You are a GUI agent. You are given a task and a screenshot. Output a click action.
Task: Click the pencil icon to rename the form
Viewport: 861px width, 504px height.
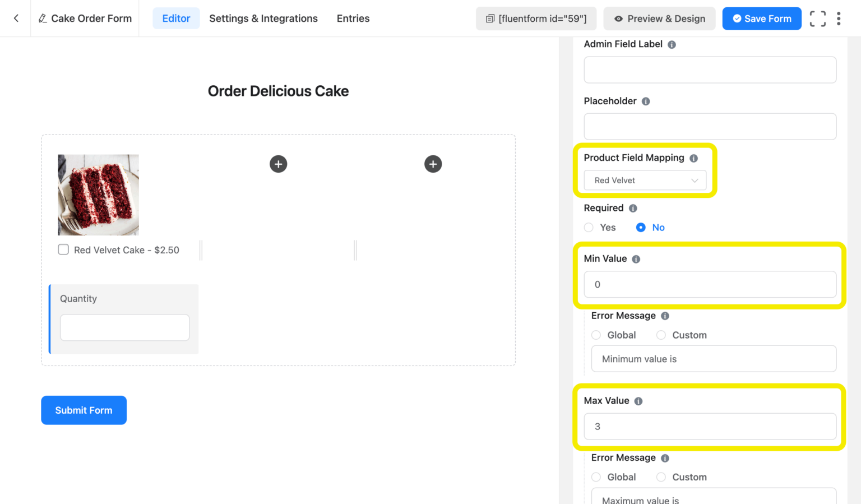(x=42, y=18)
